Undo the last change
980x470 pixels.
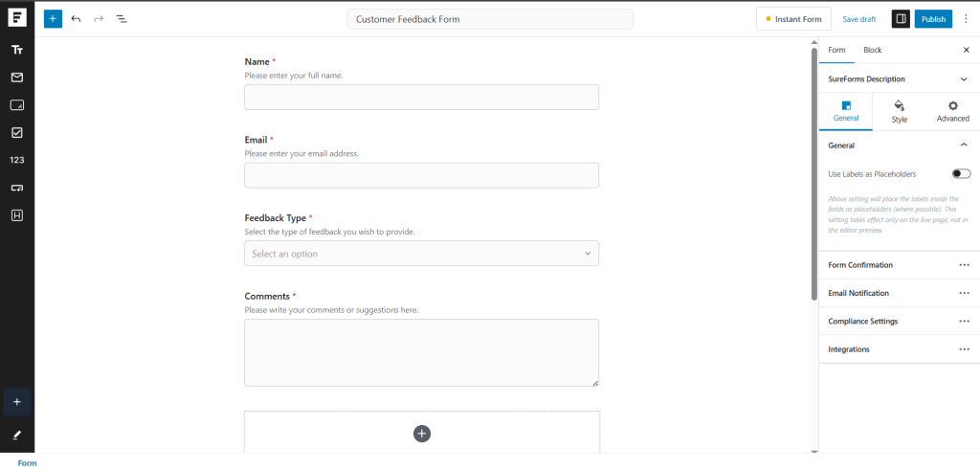(77, 19)
